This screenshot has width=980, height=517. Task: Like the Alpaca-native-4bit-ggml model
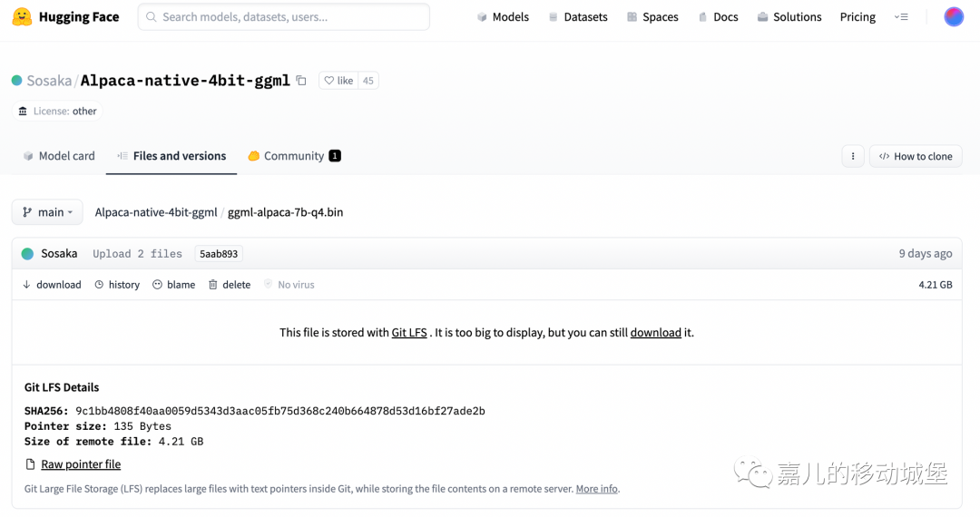pos(338,81)
